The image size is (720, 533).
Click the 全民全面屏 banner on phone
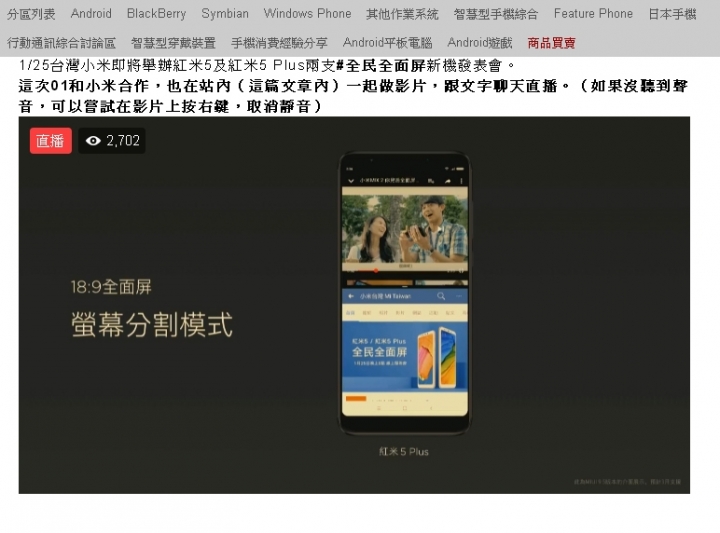coord(405,355)
